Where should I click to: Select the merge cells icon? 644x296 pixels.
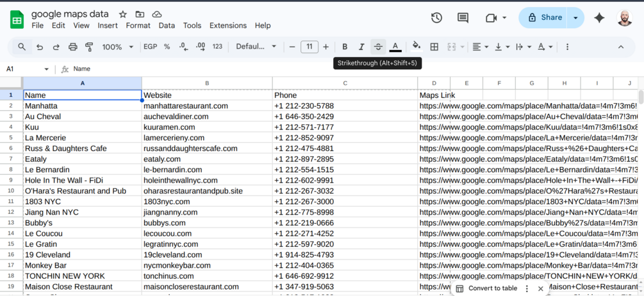452,47
